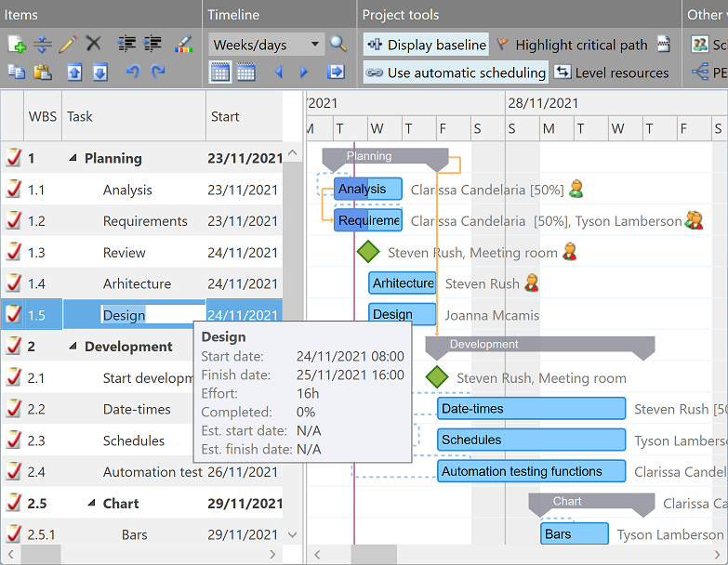Open the color highlighter pen tool

pos(183,44)
